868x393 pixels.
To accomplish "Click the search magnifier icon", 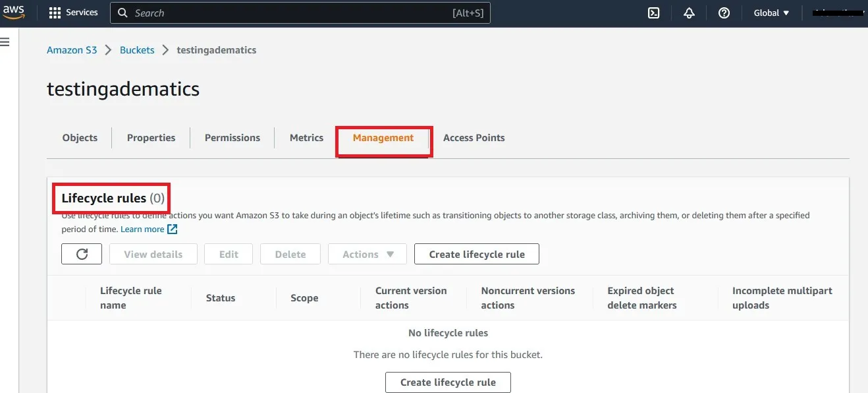I will pyautogui.click(x=122, y=13).
